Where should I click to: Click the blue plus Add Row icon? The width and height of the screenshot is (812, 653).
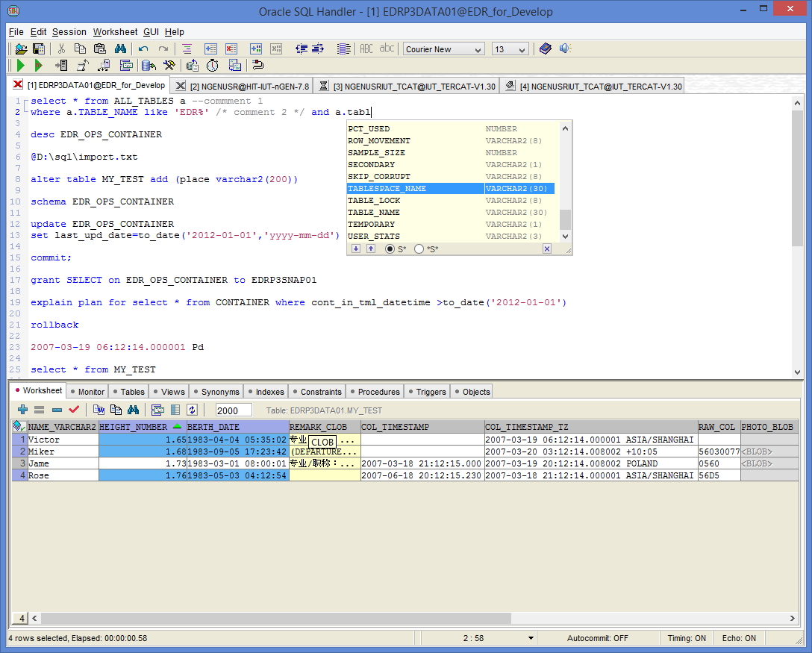pyautogui.click(x=22, y=410)
